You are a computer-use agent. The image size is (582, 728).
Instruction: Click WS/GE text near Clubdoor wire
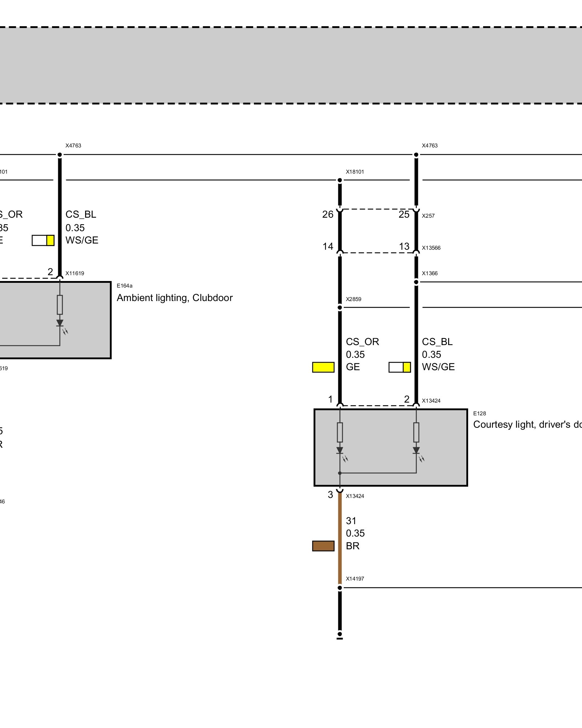[x=82, y=240]
